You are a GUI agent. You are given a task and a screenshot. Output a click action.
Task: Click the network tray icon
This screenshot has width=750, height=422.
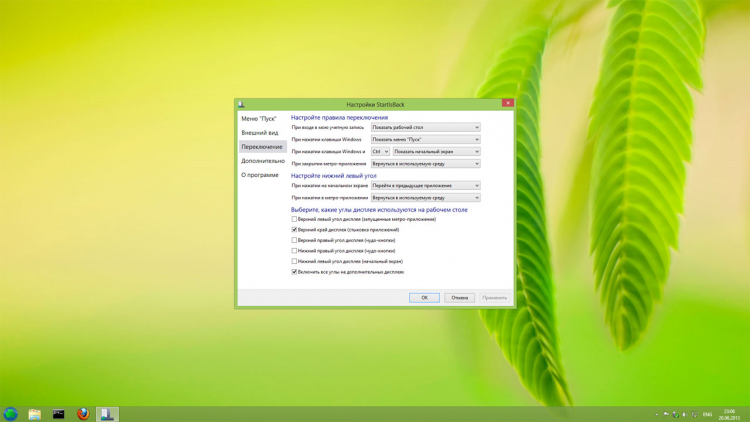[694, 415]
